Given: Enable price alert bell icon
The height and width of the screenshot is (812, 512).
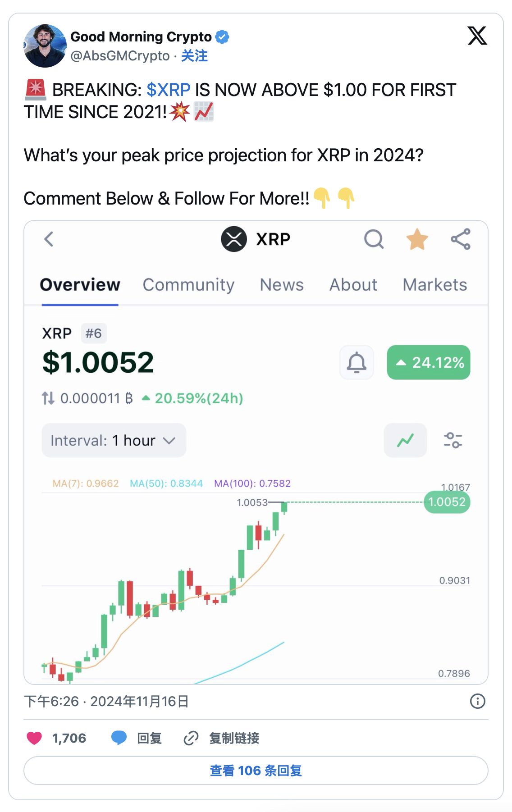Looking at the screenshot, I should pyautogui.click(x=357, y=362).
